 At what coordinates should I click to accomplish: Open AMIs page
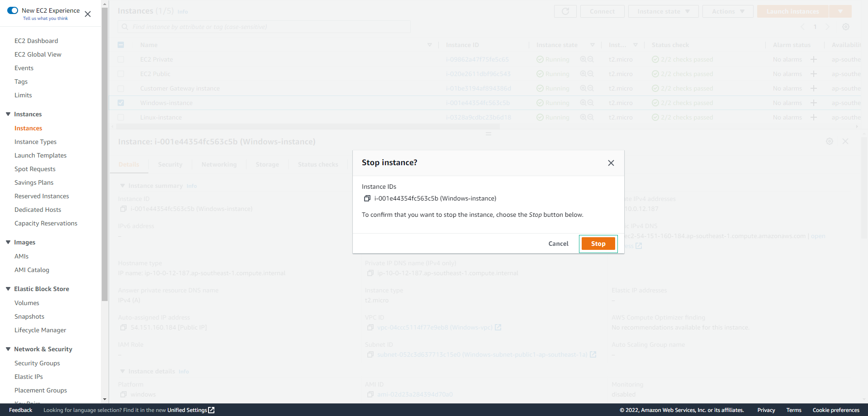coord(21,256)
